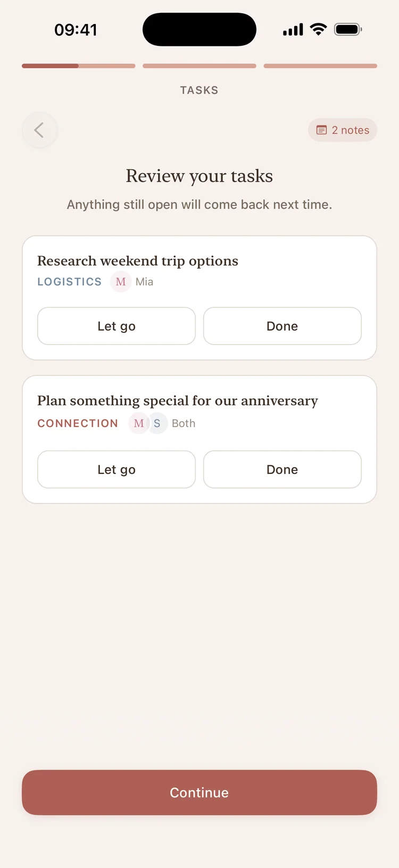Tap the cellular signal bars icon
Viewport: 399px width, 868px height.
tap(293, 30)
